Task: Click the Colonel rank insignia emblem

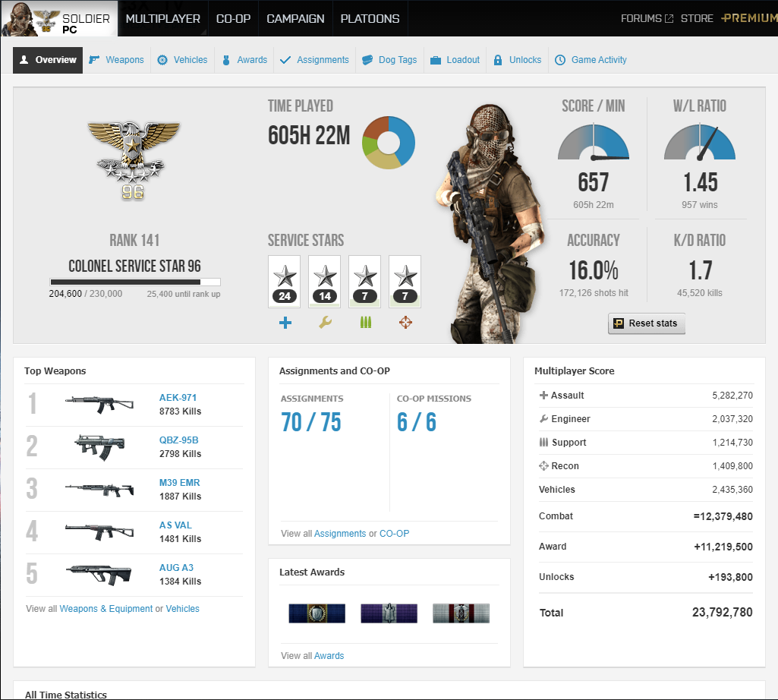Action: click(x=133, y=160)
